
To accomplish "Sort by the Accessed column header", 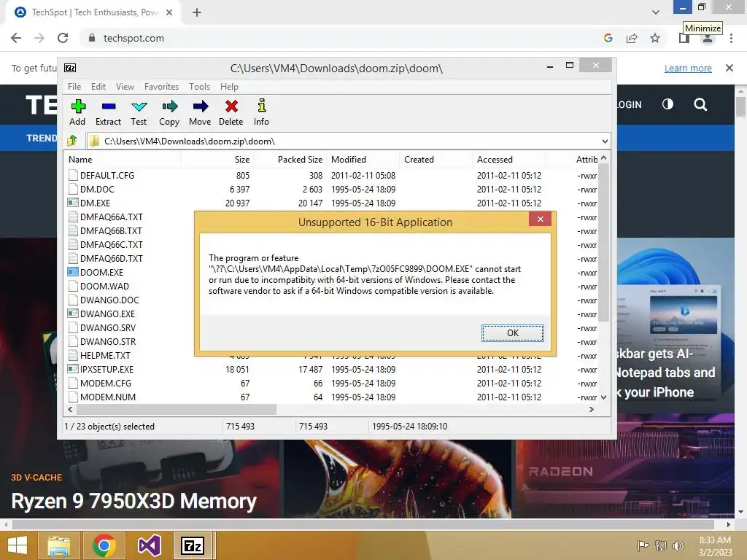I will point(508,160).
